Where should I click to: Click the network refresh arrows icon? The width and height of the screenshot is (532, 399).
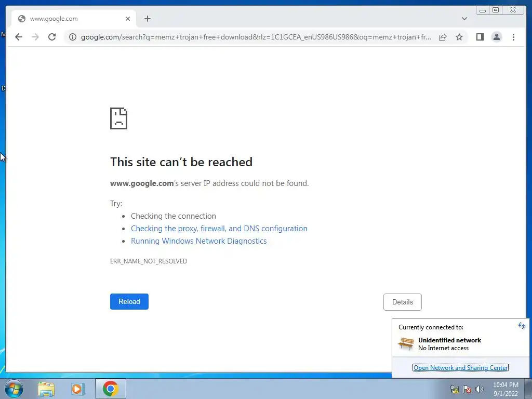522,326
